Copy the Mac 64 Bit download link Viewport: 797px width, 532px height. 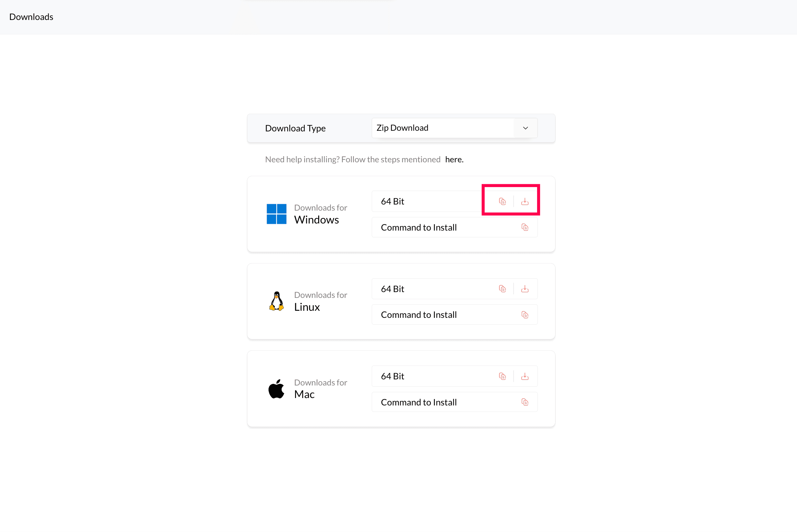tap(502, 376)
